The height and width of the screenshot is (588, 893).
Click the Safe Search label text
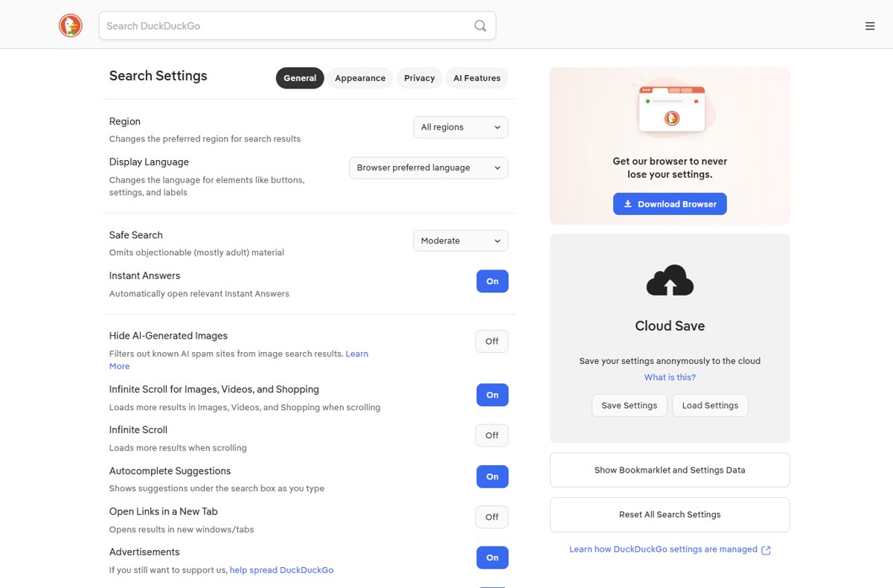pos(135,235)
